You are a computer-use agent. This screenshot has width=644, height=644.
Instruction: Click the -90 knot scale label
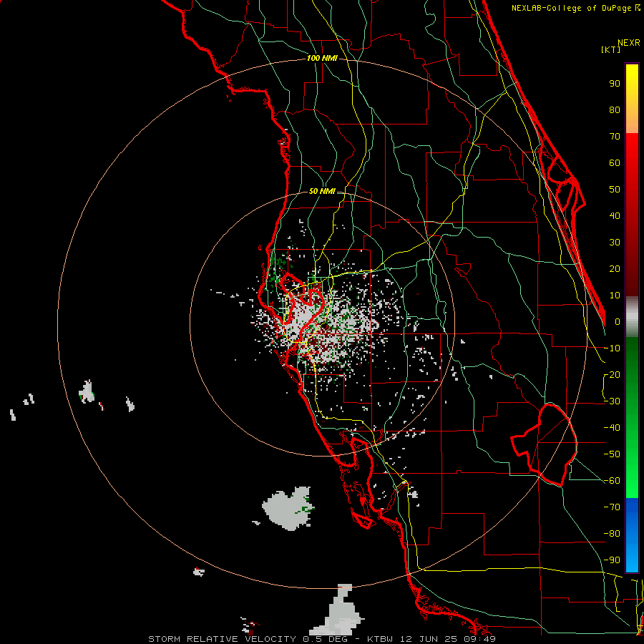pyautogui.click(x=612, y=560)
